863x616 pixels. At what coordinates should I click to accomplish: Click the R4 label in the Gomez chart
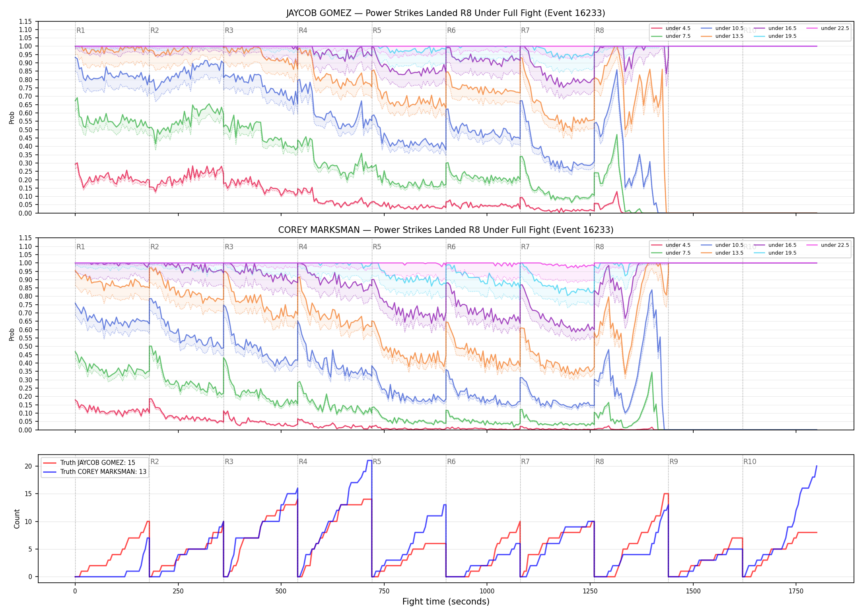[303, 30]
